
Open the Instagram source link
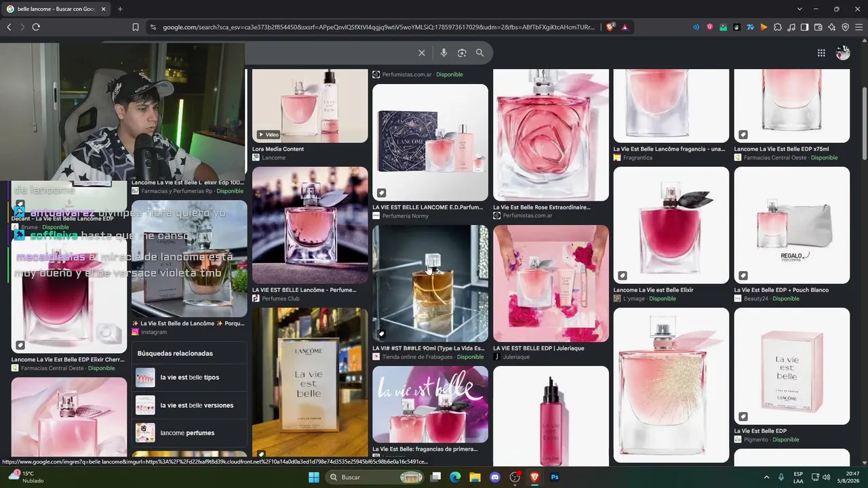[149, 332]
